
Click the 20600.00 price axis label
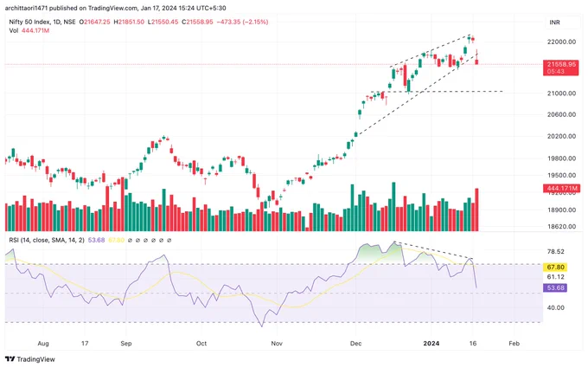click(561, 114)
